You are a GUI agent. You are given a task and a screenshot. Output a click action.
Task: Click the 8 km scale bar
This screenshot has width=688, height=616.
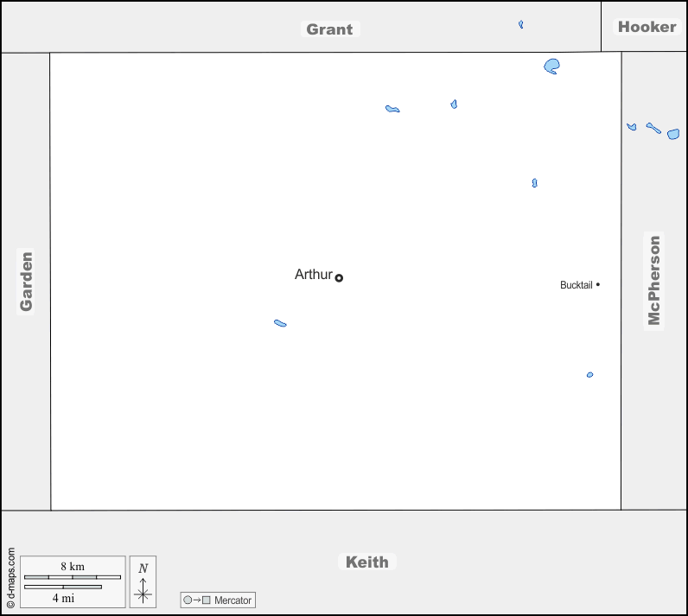pos(73,575)
